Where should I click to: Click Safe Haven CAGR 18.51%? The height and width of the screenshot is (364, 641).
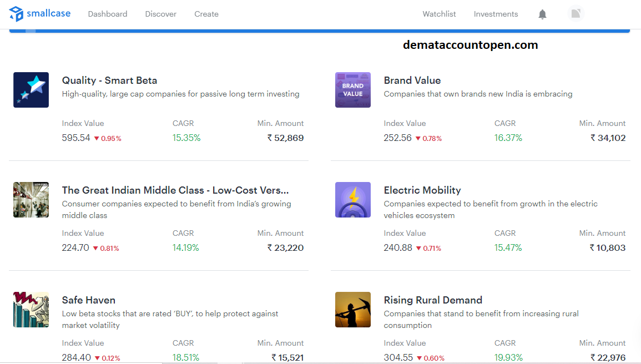click(x=185, y=357)
